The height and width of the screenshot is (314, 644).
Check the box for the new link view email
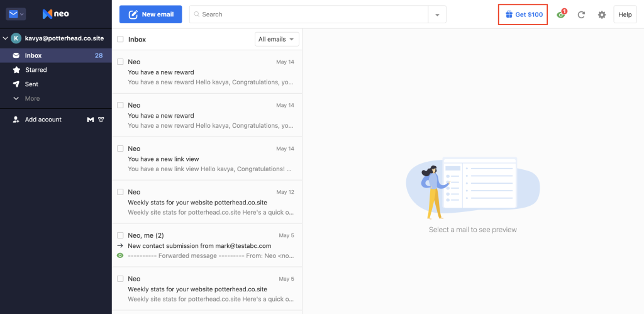pyautogui.click(x=120, y=149)
